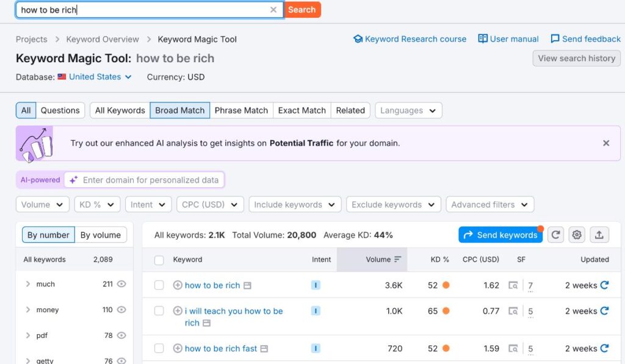This screenshot has height=364, width=625.
Task: Click Send keywords button
Action: click(x=500, y=235)
